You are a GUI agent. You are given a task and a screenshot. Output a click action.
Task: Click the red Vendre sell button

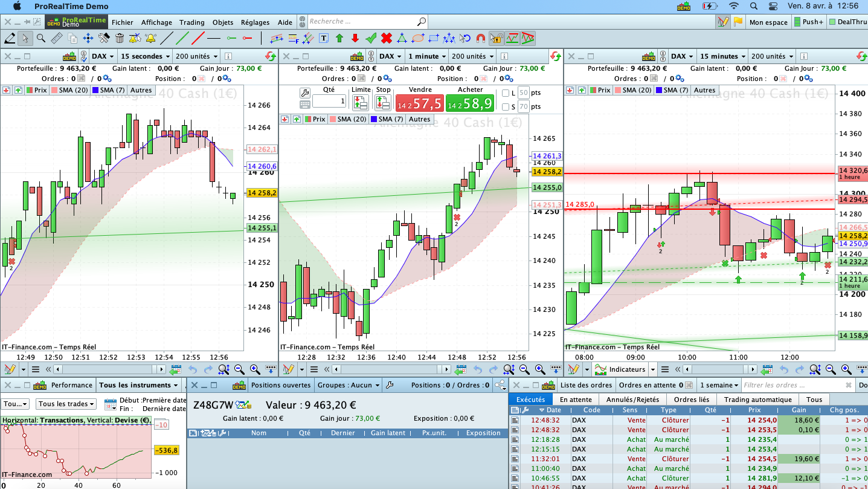pyautogui.click(x=419, y=103)
